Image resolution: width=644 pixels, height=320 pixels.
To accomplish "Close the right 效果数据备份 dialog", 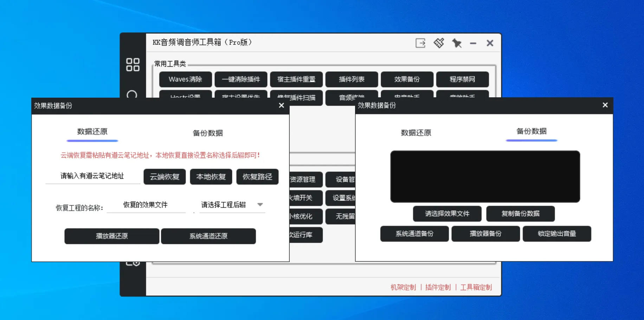I will pyautogui.click(x=605, y=105).
